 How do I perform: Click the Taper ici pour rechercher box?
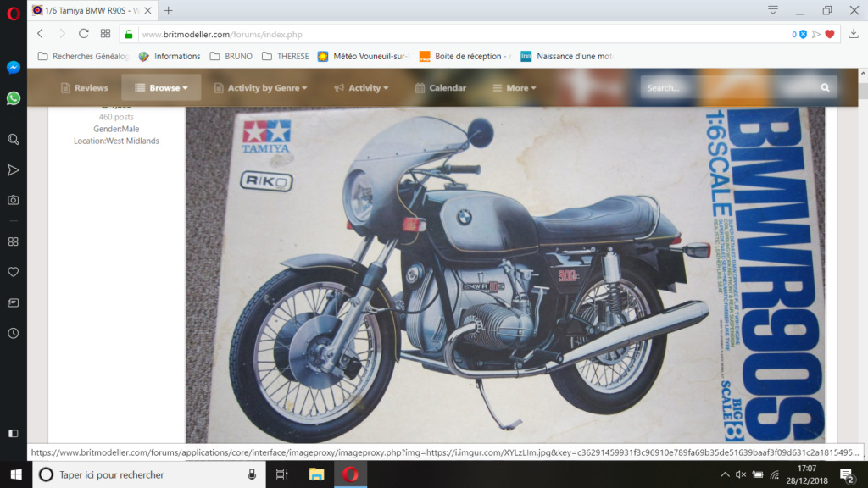[x=149, y=474]
